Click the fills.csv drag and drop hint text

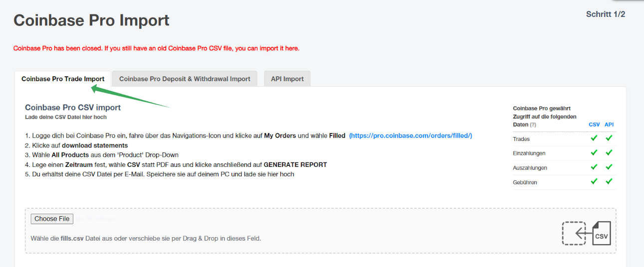point(146,238)
